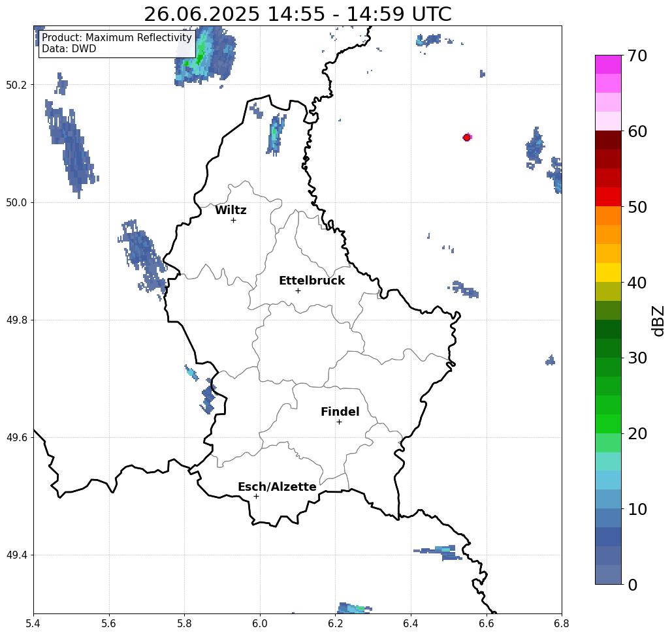Click the "Product: Maximum Reflectivity" text

[116, 38]
